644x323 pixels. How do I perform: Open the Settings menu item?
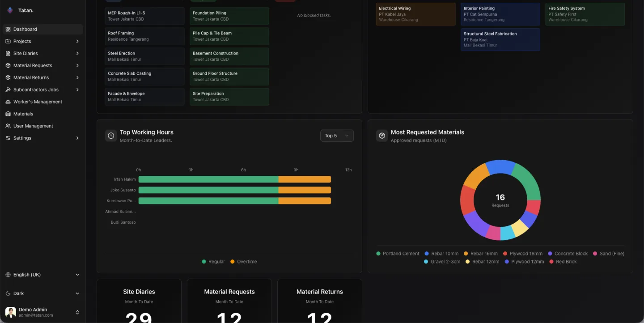tap(22, 138)
